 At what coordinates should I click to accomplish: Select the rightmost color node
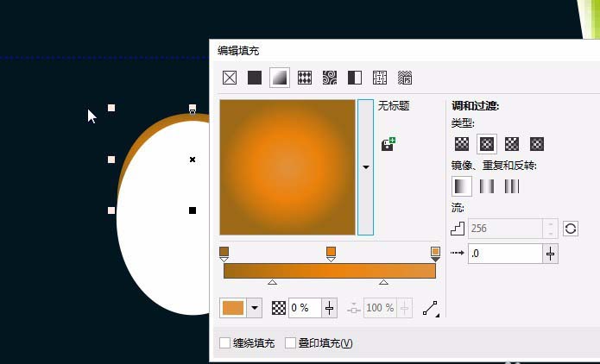[x=435, y=253]
